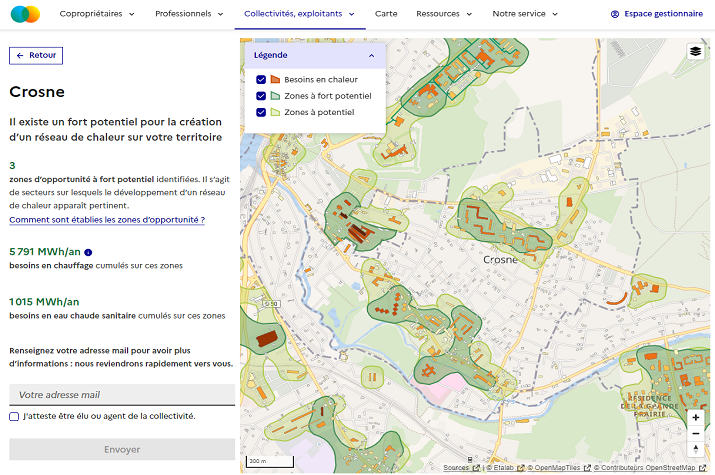
Task: Uncheck the Zones à fort potentiel layer
Action: [x=261, y=96]
